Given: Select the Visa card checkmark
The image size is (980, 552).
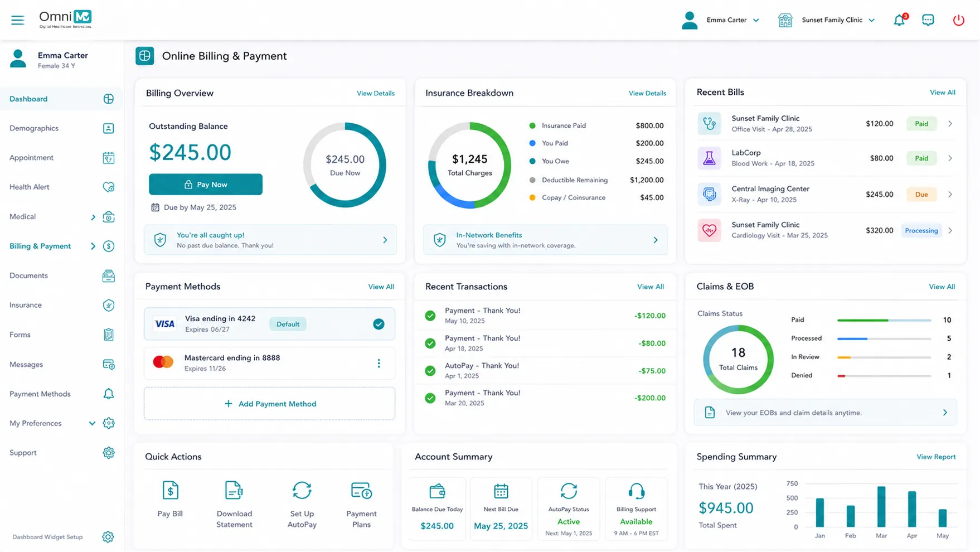Looking at the screenshot, I should point(379,324).
